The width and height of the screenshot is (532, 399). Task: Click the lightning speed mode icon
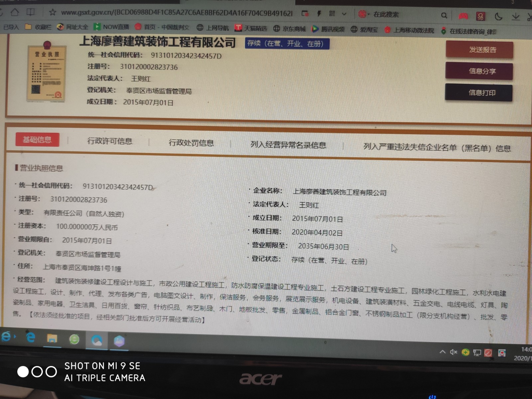(x=319, y=14)
